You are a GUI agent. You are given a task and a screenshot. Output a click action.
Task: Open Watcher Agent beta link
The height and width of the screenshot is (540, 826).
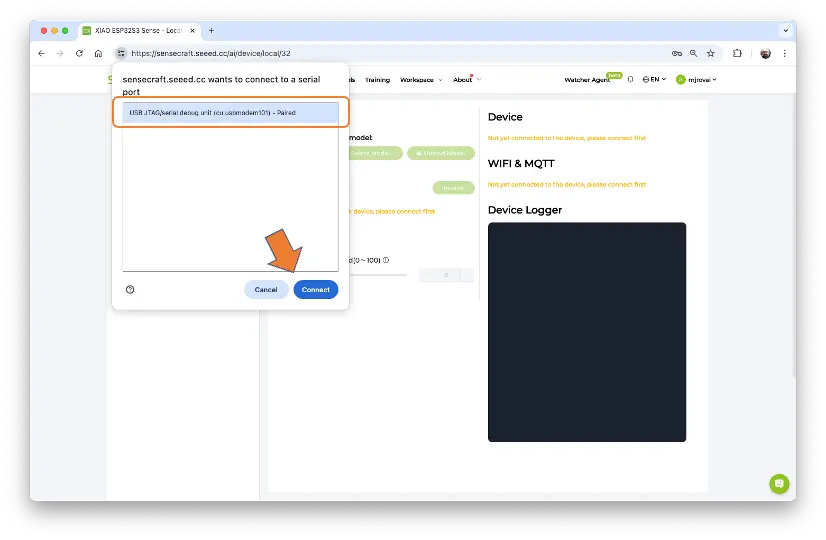(x=587, y=79)
